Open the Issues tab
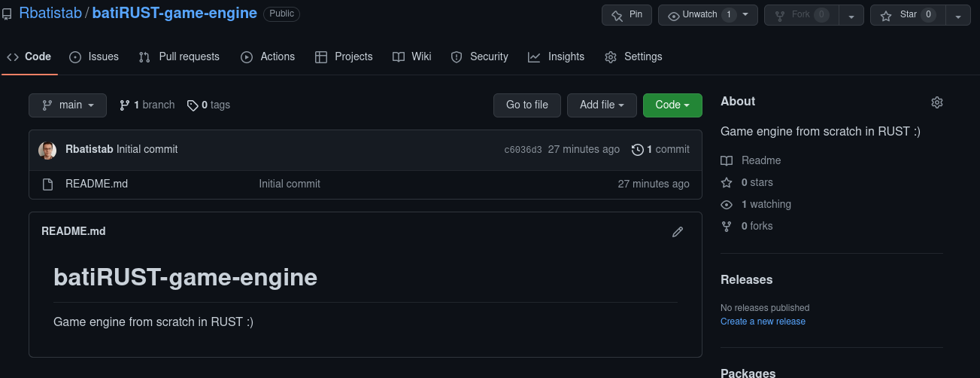The height and width of the screenshot is (378, 980). (x=94, y=56)
